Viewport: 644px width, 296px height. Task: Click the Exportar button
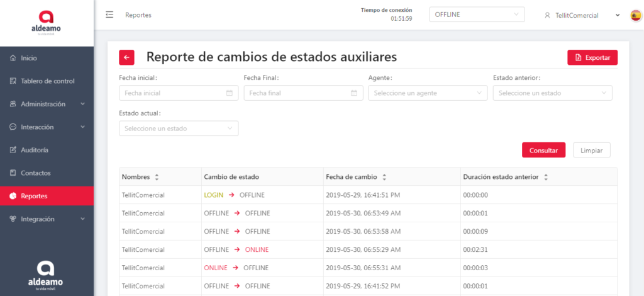(x=592, y=57)
